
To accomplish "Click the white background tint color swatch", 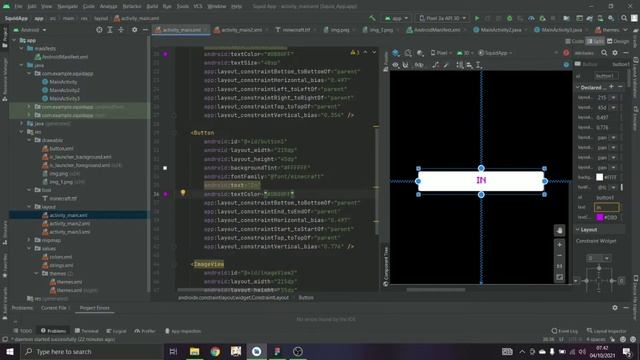I will click(599, 177).
